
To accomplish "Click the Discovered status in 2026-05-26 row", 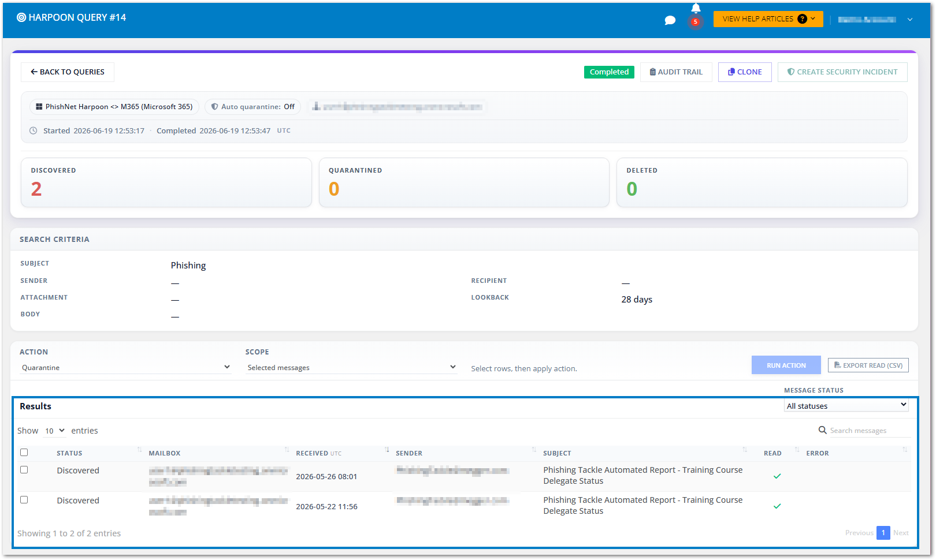I will coord(78,471).
